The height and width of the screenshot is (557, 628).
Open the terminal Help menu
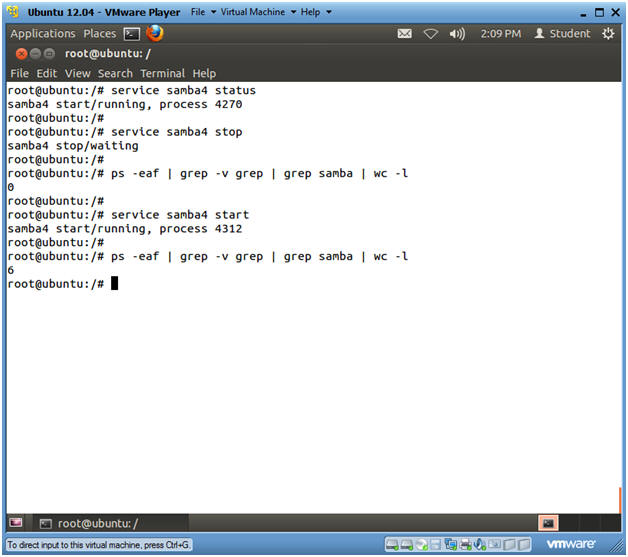tap(204, 74)
